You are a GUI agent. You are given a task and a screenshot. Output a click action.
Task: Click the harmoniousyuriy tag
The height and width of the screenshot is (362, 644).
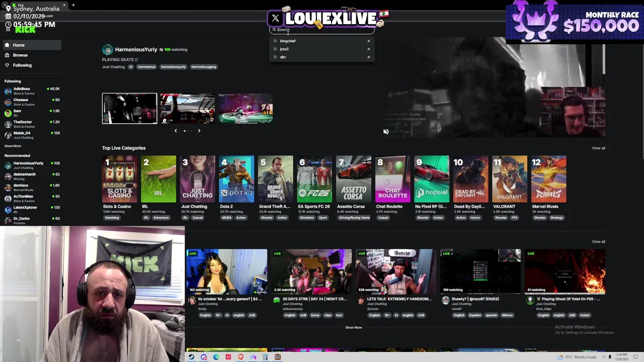(173, 67)
